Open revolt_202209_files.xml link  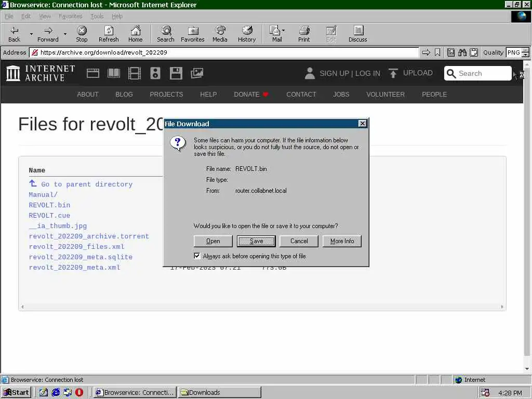[x=77, y=247]
